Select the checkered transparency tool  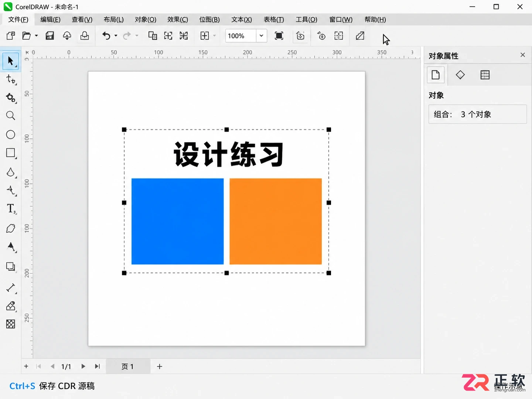[x=11, y=324]
